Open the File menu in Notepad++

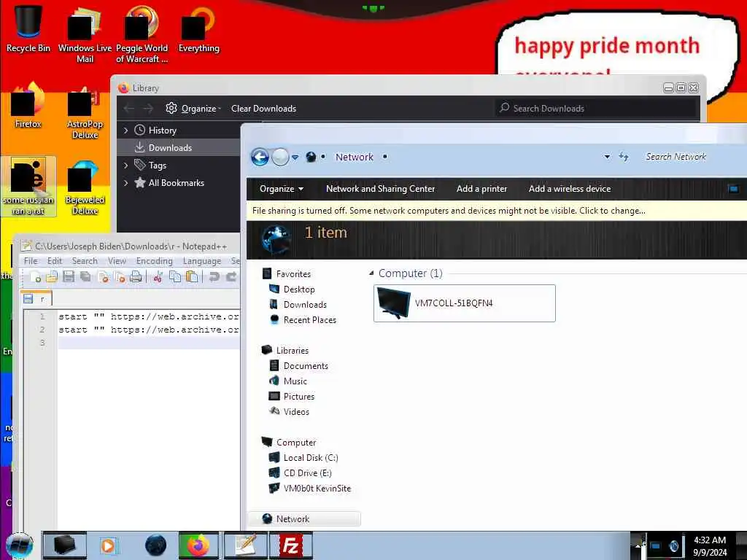pyautogui.click(x=31, y=261)
